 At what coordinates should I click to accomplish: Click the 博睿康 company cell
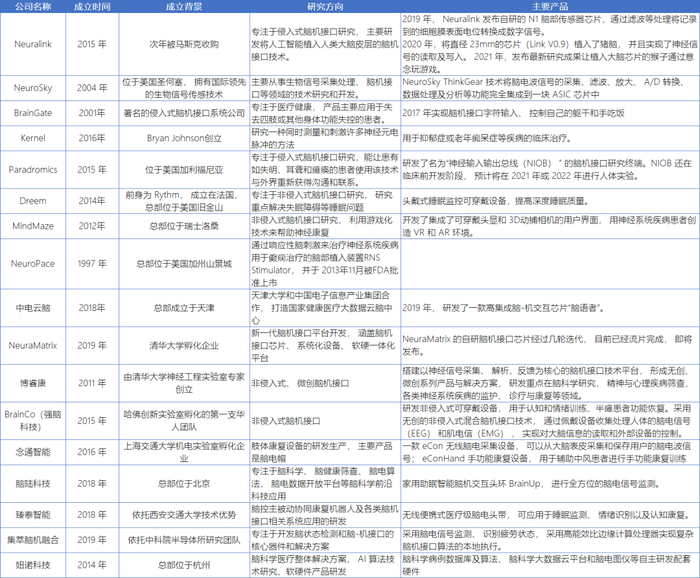click(33, 383)
